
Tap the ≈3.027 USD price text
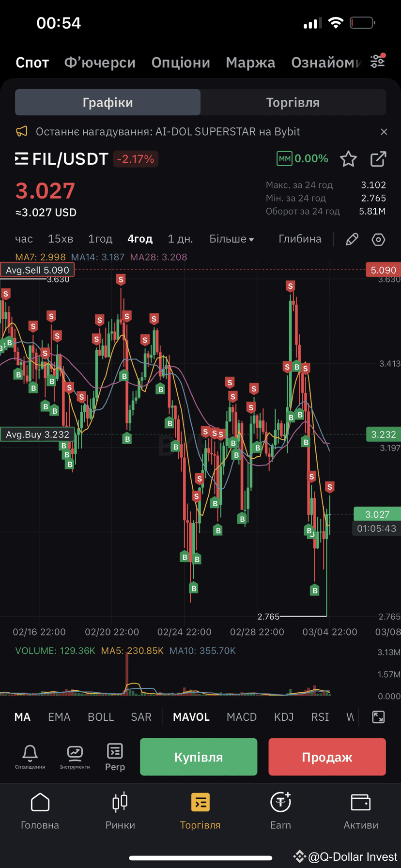(46, 212)
